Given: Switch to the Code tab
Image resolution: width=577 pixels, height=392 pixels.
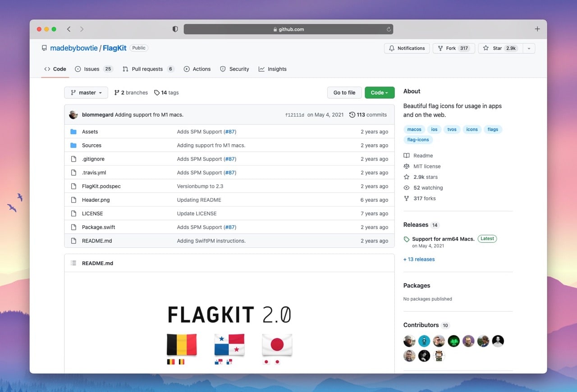Looking at the screenshot, I should click(x=55, y=69).
